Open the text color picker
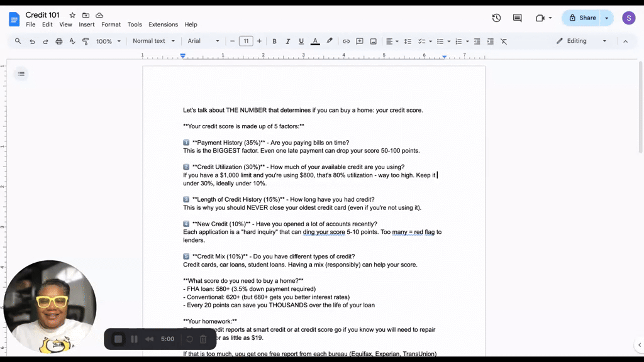 (315, 41)
